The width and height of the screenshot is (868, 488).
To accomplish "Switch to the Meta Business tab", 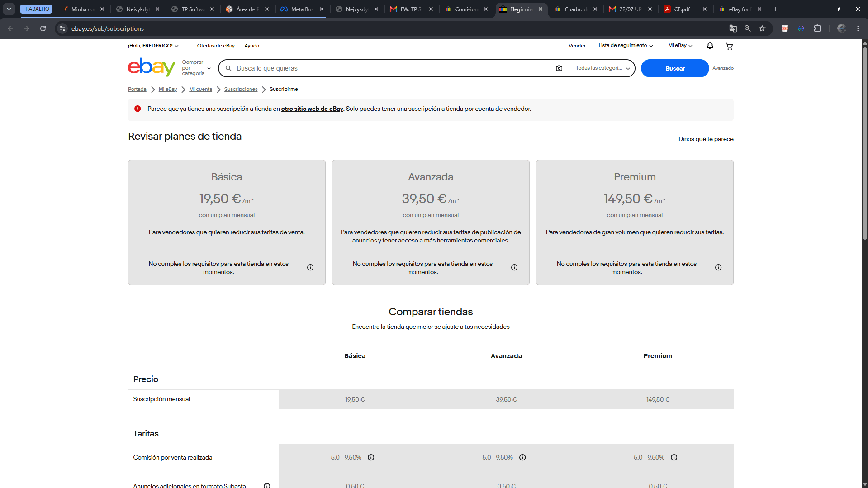I will pyautogui.click(x=302, y=9).
